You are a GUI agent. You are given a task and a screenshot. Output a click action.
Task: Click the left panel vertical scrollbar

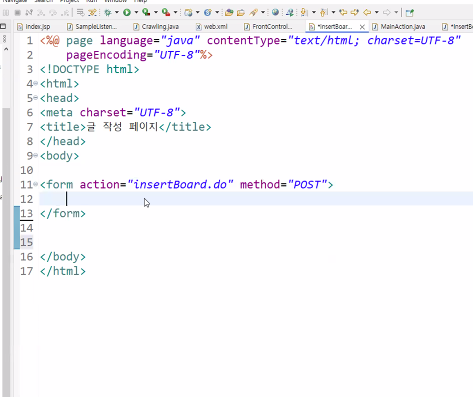coord(6,252)
